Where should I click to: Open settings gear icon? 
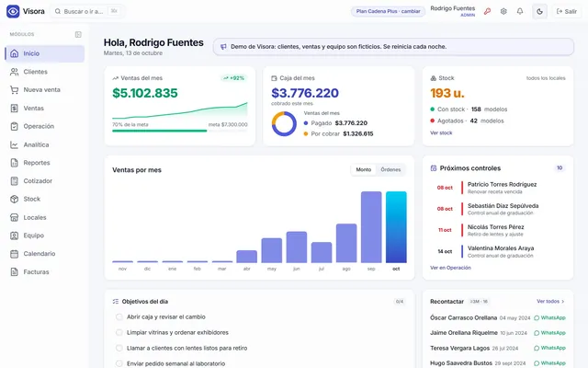pyautogui.click(x=503, y=11)
